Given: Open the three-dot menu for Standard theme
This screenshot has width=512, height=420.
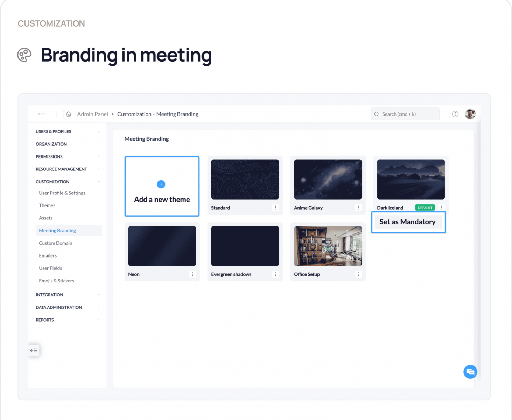Looking at the screenshot, I should point(275,208).
